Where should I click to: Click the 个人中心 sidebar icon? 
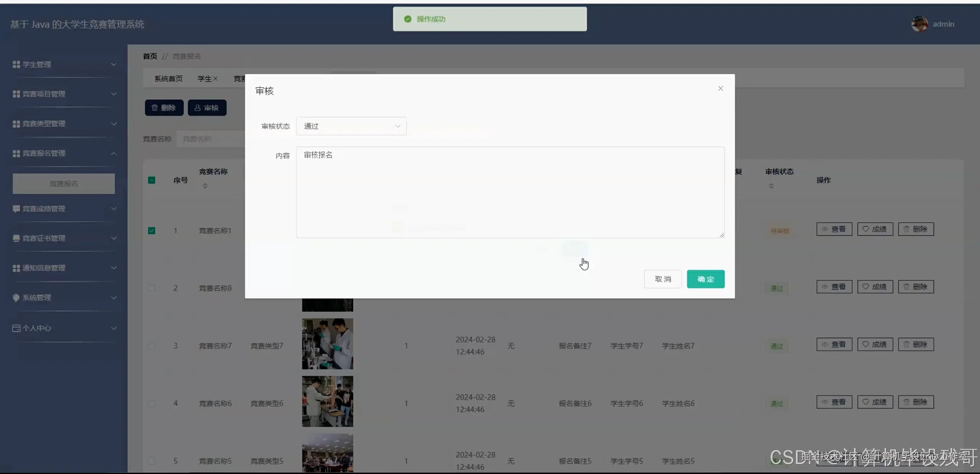click(16, 328)
